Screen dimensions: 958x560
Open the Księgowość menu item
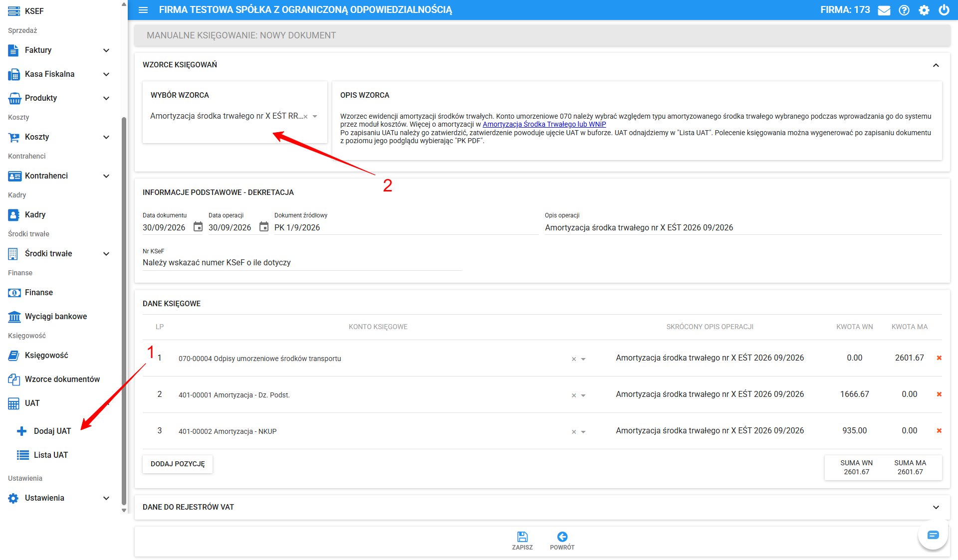[46, 356]
